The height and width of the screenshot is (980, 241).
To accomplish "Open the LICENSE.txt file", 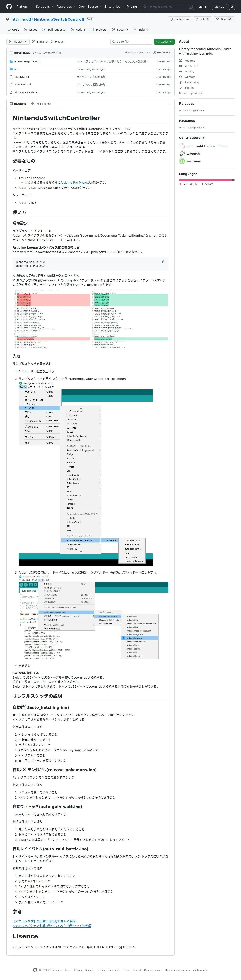I will 22,77.
